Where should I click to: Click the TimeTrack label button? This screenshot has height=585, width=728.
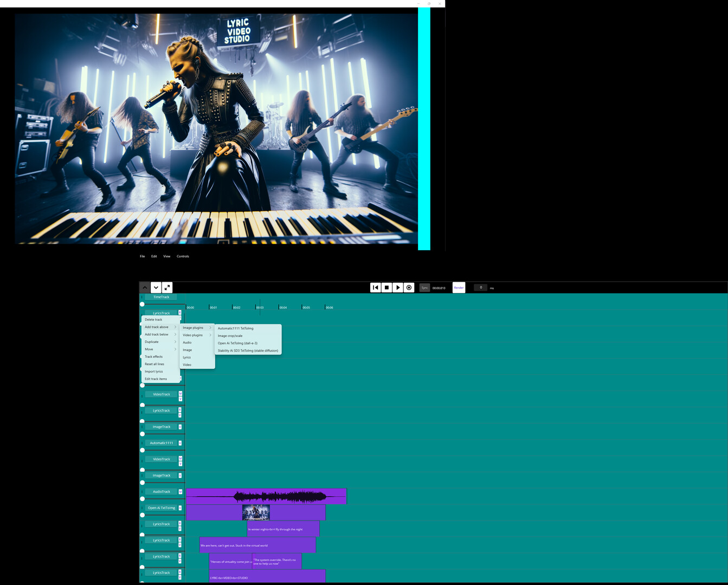(161, 297)
